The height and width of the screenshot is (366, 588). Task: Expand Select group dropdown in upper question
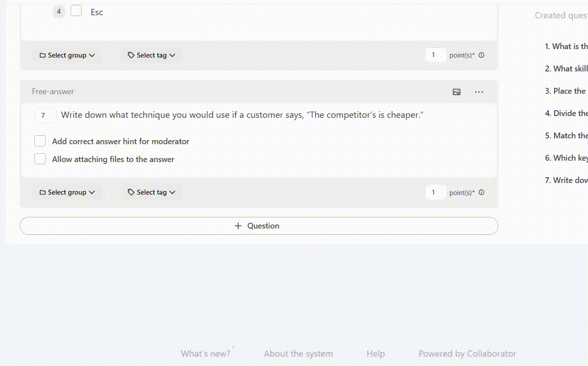click(67, 55)
